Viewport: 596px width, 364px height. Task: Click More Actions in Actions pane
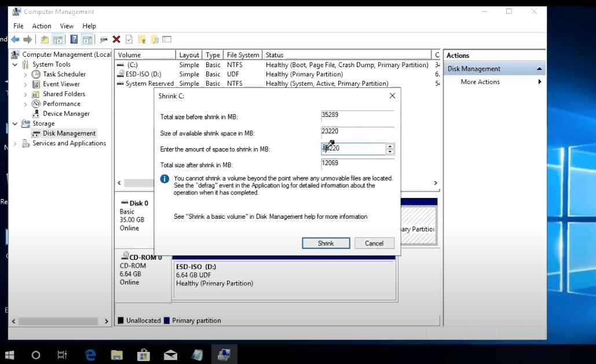[x=480, y=82]
